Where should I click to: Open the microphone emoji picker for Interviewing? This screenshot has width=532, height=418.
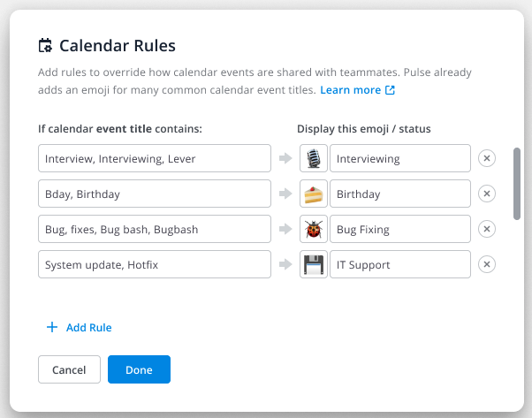(314, 159)
